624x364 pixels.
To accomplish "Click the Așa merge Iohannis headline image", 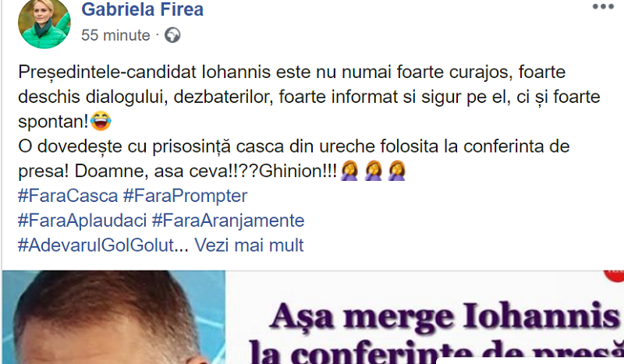I will [x=424, y=317].
